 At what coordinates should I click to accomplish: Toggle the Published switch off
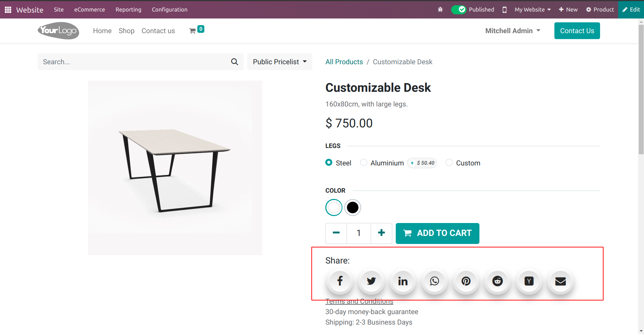459,9
